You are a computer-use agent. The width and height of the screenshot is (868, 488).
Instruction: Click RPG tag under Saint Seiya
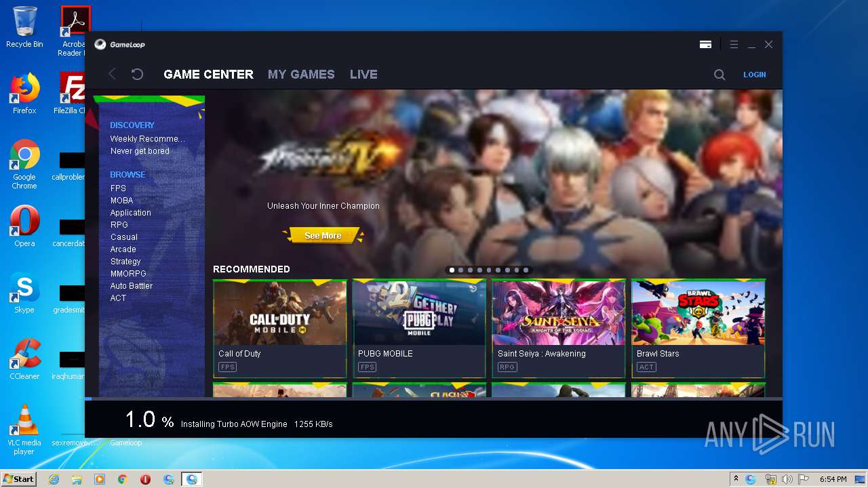tap(507, 367)
